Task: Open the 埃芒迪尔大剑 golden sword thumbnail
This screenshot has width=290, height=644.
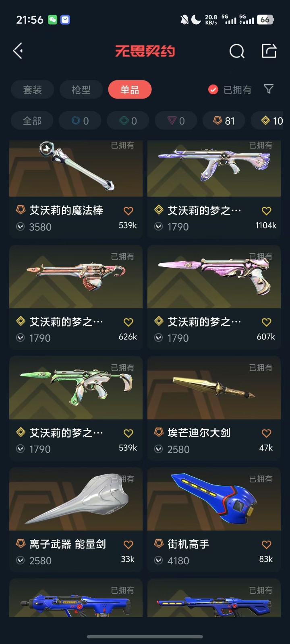Action: pyautogui.click(x=214, y=388)
